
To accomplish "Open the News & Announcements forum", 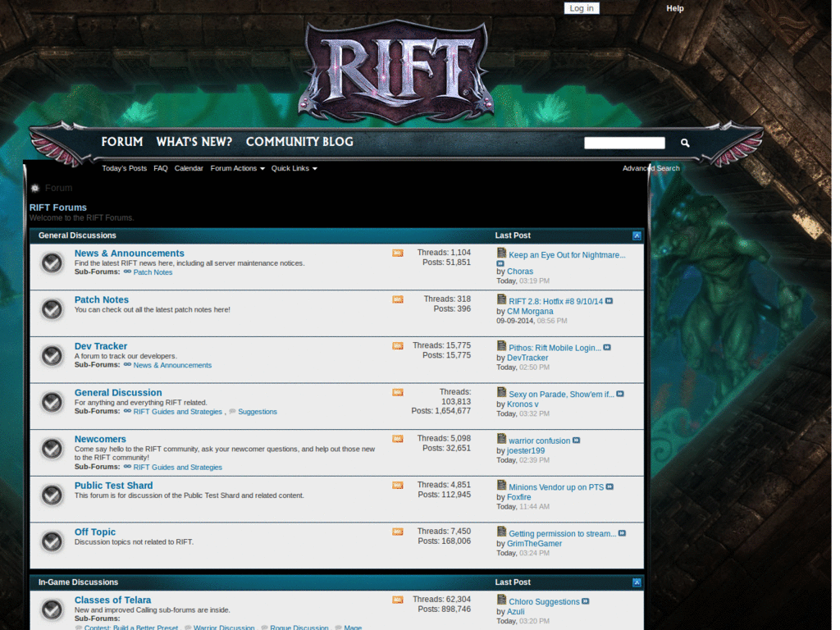I will [x=129, y=253].
